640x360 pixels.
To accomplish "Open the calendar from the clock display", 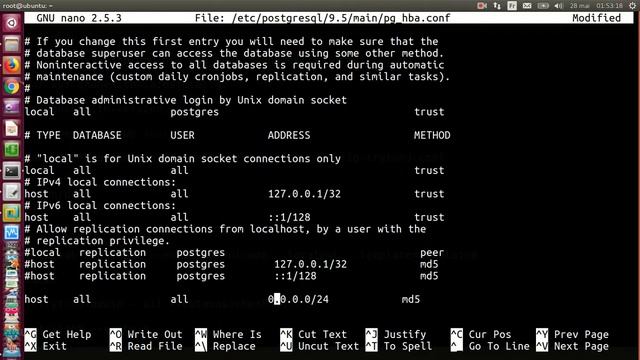I will pyautogui.click(x=596, y=6).
